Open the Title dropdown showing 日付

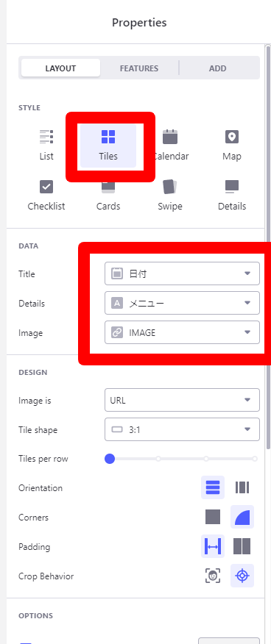[x=182, y=273]
